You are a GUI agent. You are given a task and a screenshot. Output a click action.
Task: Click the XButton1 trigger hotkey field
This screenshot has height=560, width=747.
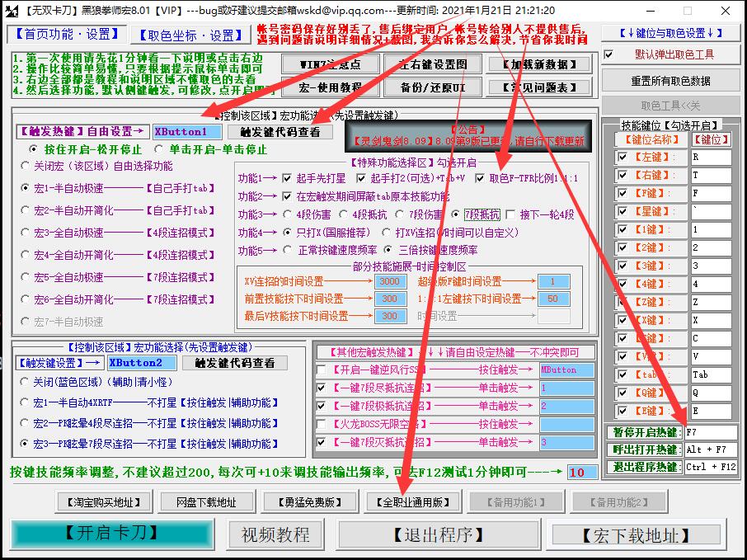pos(187,131)
